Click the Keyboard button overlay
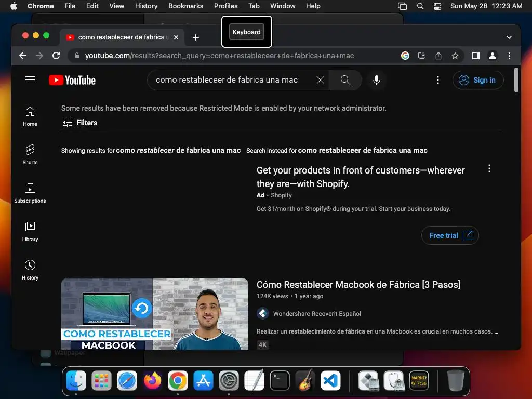Image resolution: width=532 pixels, height=399 pixels. pos(247,32)
